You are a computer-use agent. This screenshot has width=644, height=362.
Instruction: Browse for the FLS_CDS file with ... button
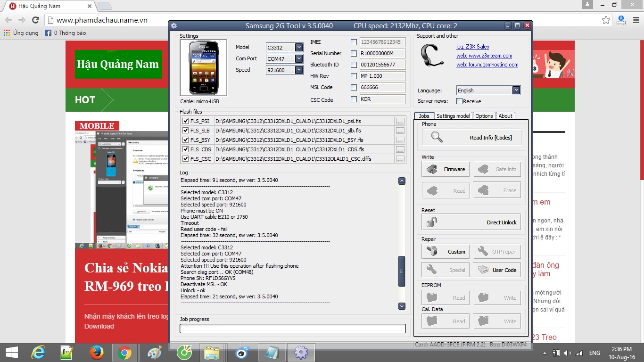click(400, 149)
